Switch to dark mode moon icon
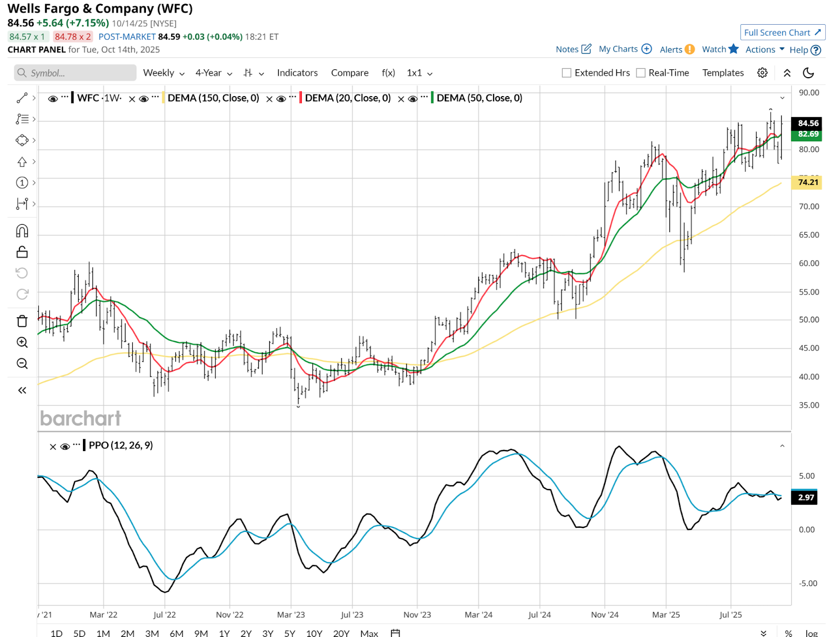The image size is (840, 637). coord(808,73)
